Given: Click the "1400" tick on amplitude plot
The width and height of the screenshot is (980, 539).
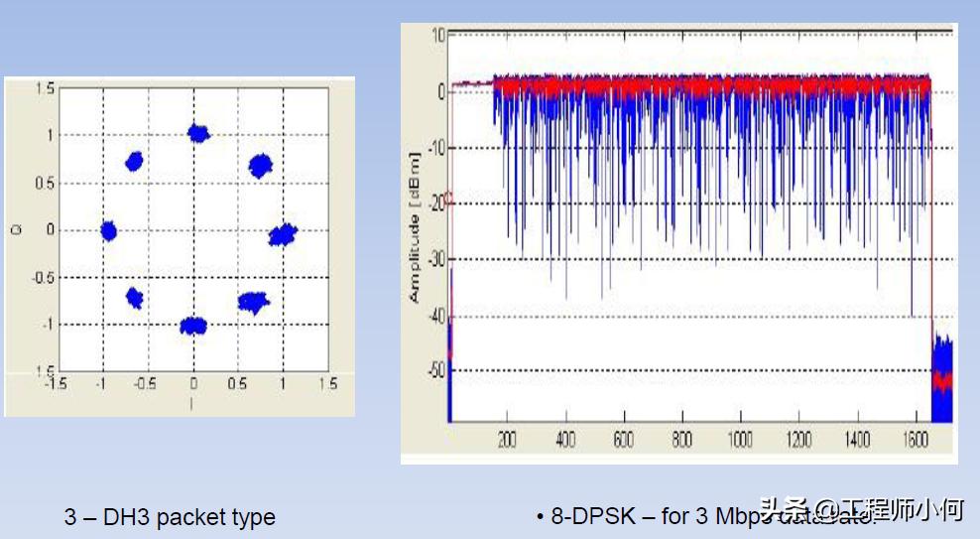Looking at the screenshot, I should pyautogui.click(x=857, y=440).
